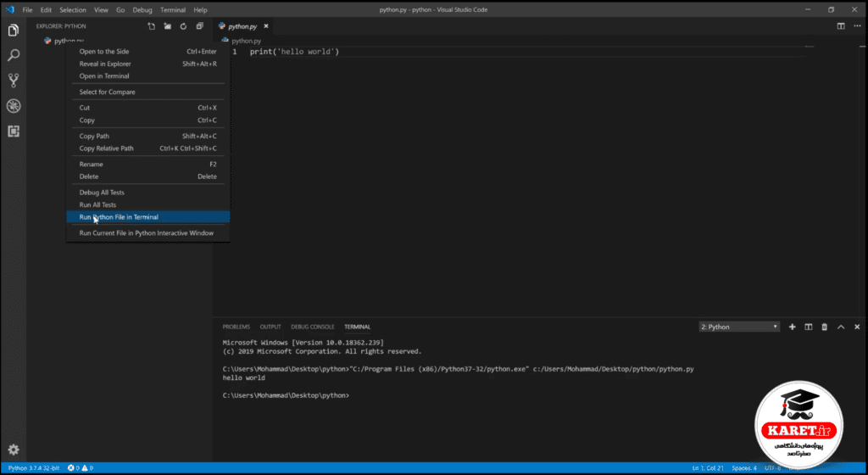Open the Source Control view
The width and height of the screenshot is (868, 475).
pyautogui.click(x=14, y=81)
